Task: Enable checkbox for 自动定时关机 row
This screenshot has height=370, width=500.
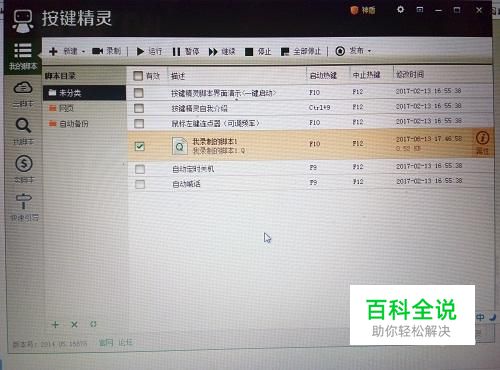Action: click(x=140, y=169)
